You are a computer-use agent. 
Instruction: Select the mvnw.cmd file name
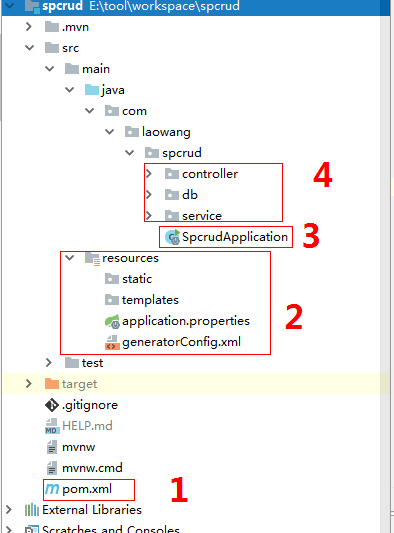point(92,468)
